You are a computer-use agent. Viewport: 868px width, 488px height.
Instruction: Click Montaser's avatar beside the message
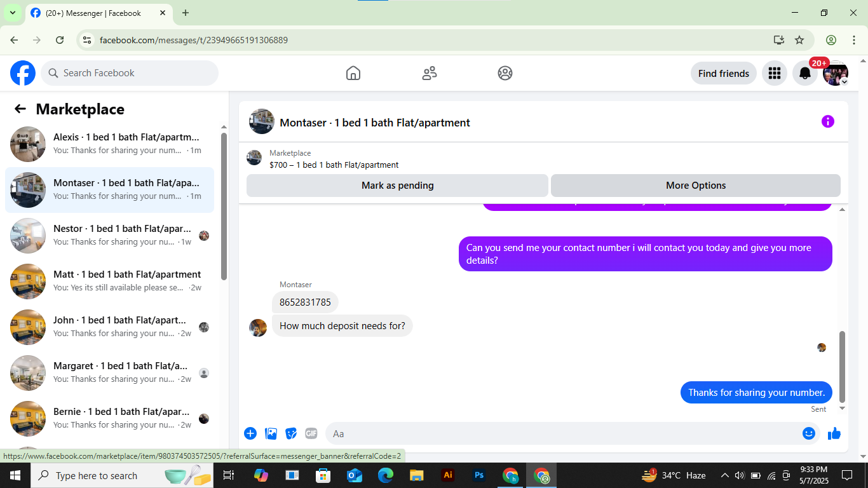coord(258,328)
